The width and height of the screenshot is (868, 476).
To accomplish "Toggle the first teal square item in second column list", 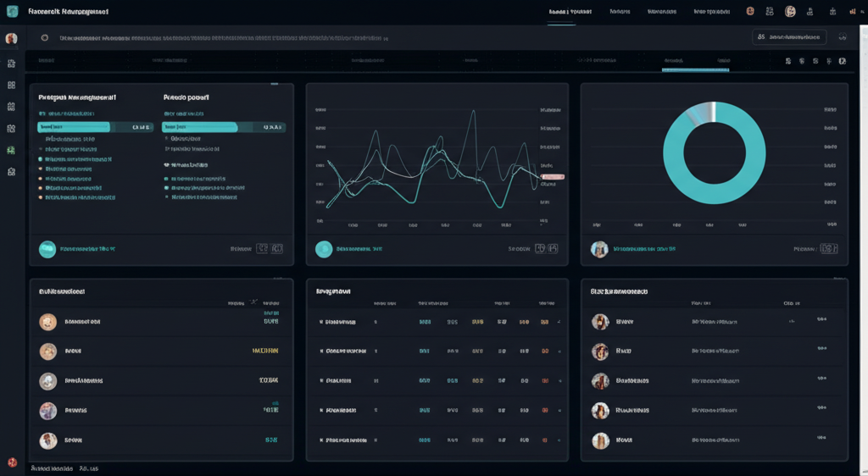I will (x=165, y=179).
